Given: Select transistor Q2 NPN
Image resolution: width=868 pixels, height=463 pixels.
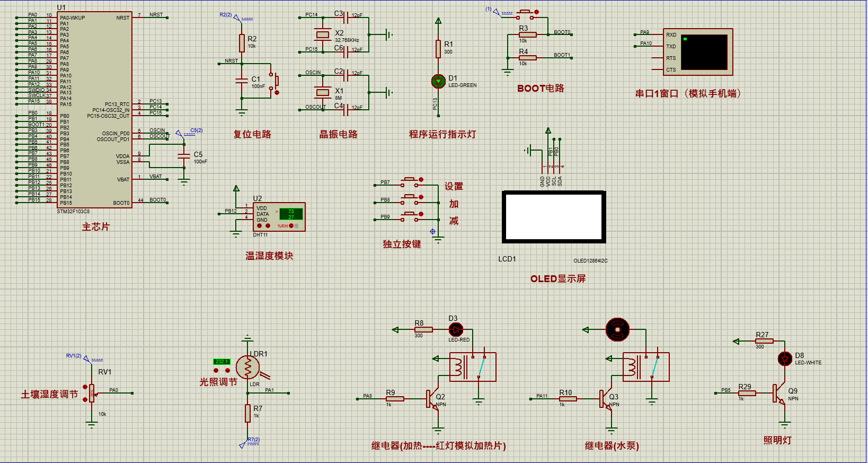Looking at the screenshot, I should point(432,399).
